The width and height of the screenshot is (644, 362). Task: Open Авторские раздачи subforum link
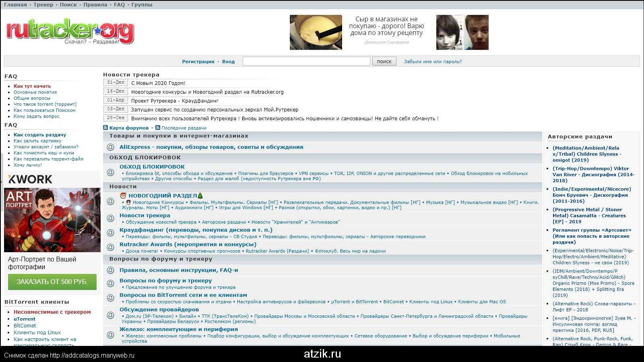tap(224, 222)
